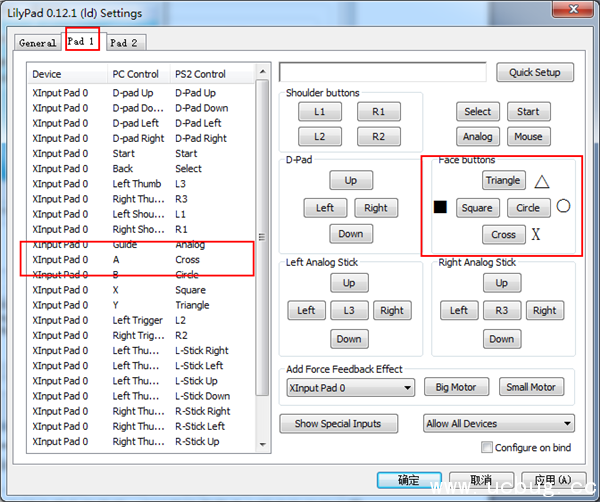The height and width of the screenshot is (502, 600).
Task: Select the D-Pad Up binding row
Action: coord(141,93)
